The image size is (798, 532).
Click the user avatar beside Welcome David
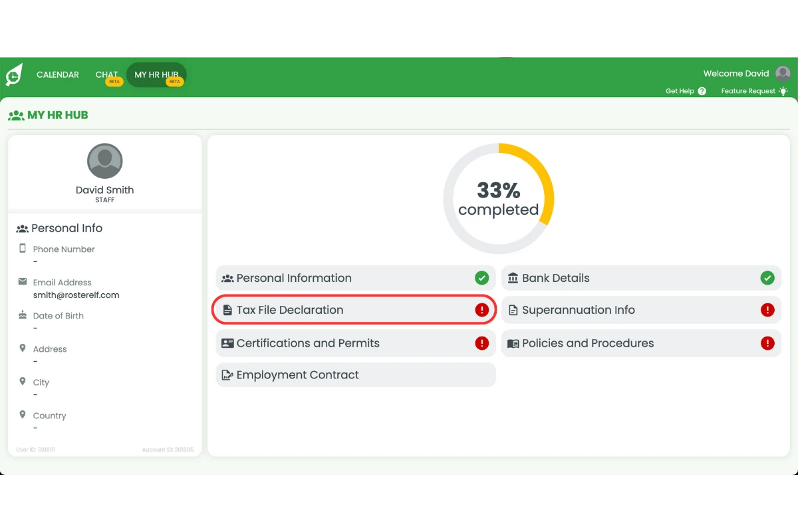click(x=783, y=74)
